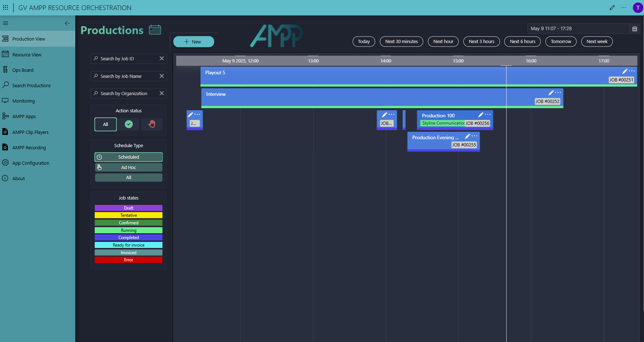
Task: Select Ad Hoc schedule type
Action: point(129,168)
